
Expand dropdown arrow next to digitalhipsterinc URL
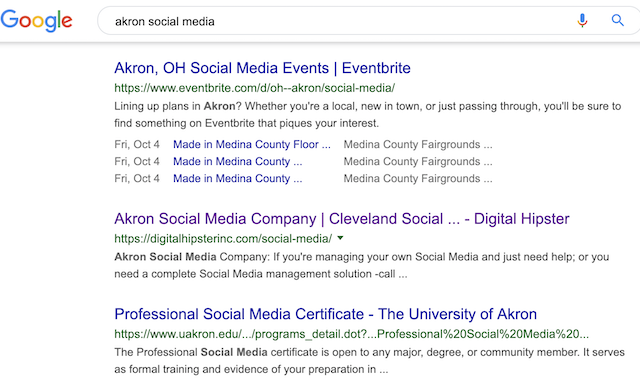tap(340, 238)
